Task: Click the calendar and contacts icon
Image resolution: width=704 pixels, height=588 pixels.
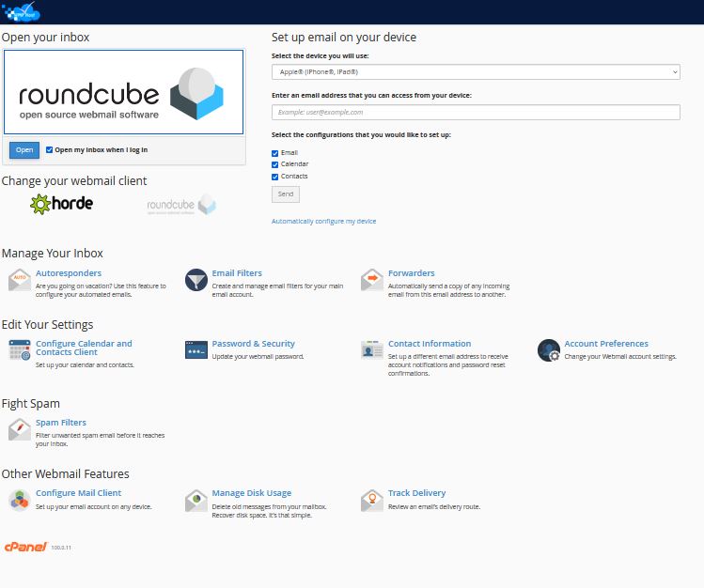Action: pos(20,349)
